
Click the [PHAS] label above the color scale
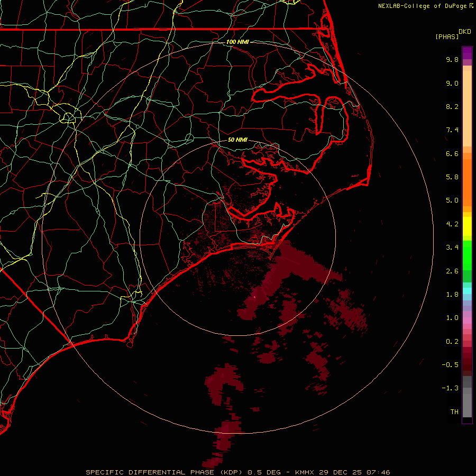pos(447,36)
